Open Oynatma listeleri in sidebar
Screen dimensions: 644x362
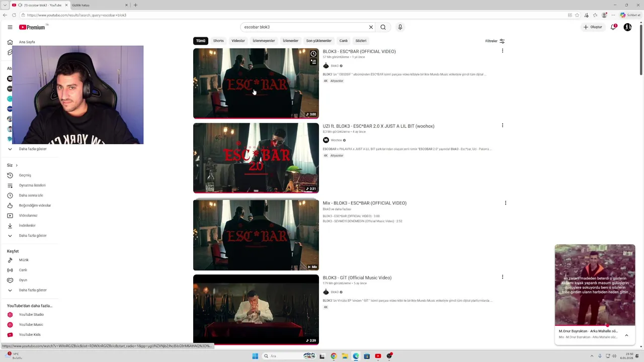coord(32,186)
